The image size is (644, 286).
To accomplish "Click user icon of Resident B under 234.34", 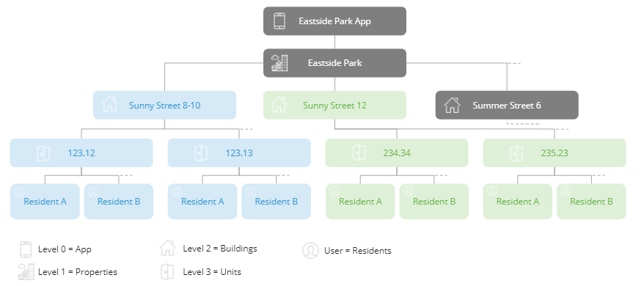I will point(409,191).
